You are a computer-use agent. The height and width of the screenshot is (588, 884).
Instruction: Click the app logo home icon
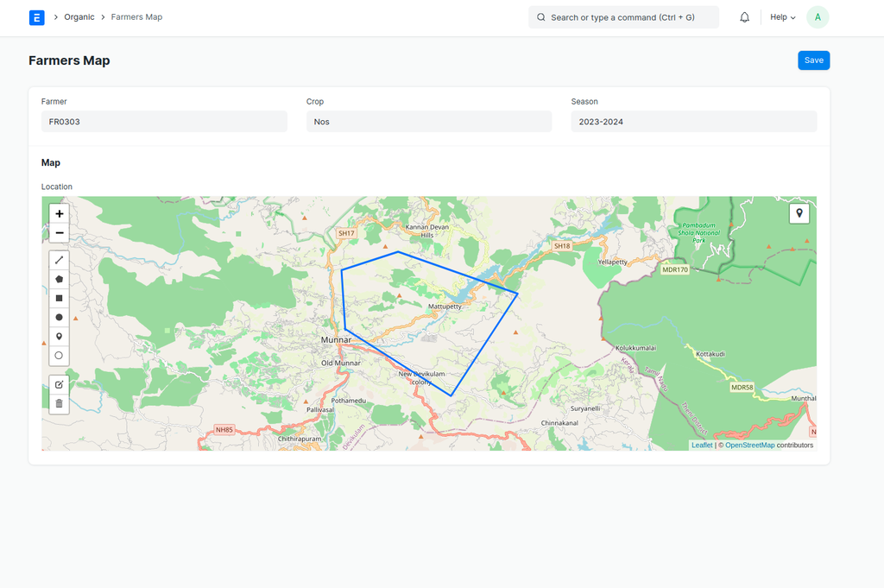36,17
